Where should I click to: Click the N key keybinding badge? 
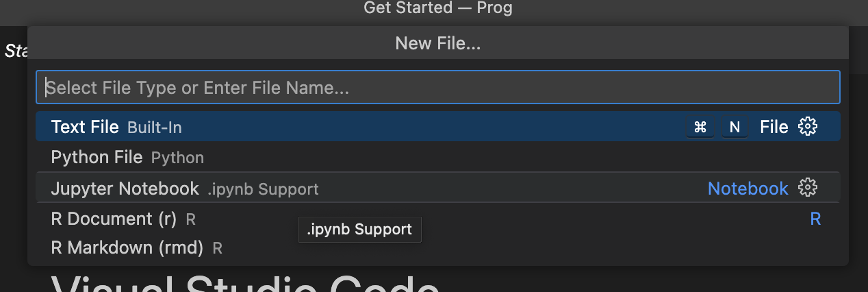point(735,127)
